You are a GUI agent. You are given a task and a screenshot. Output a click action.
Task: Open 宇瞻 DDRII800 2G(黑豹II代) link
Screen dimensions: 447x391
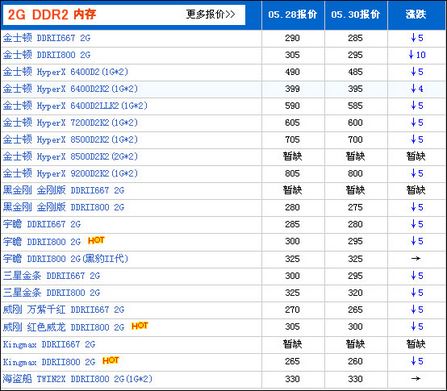pyautogui.click(x=66, y=259)
